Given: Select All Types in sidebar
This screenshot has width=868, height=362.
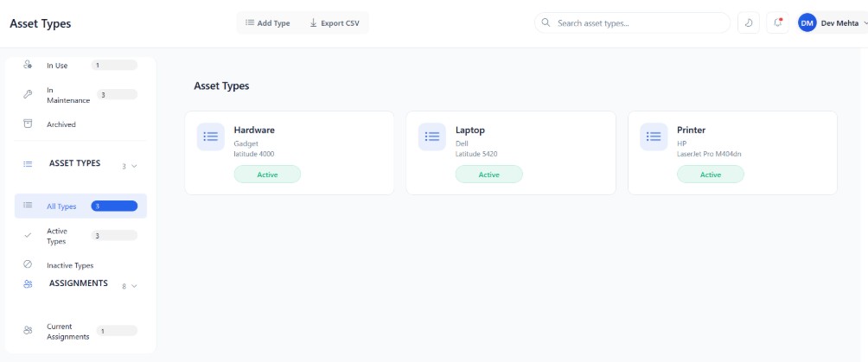Looking at the screenshot, I should click(x=80, y=206).
